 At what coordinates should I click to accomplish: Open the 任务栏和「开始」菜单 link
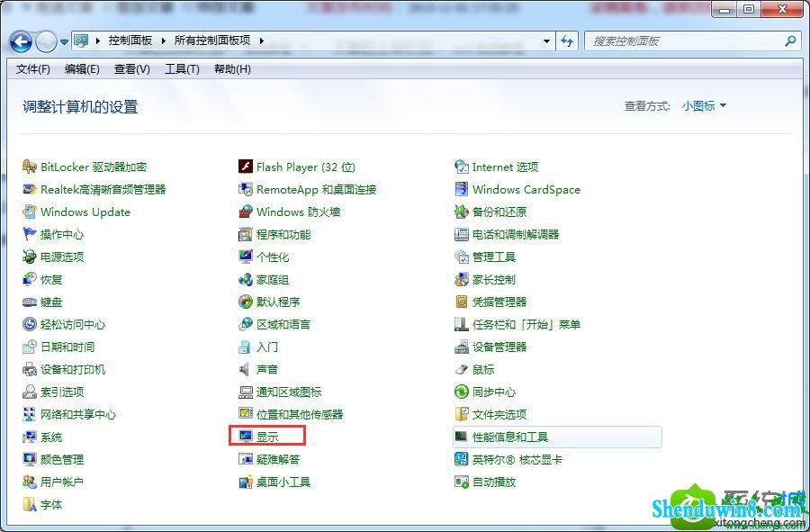(526, 324)
